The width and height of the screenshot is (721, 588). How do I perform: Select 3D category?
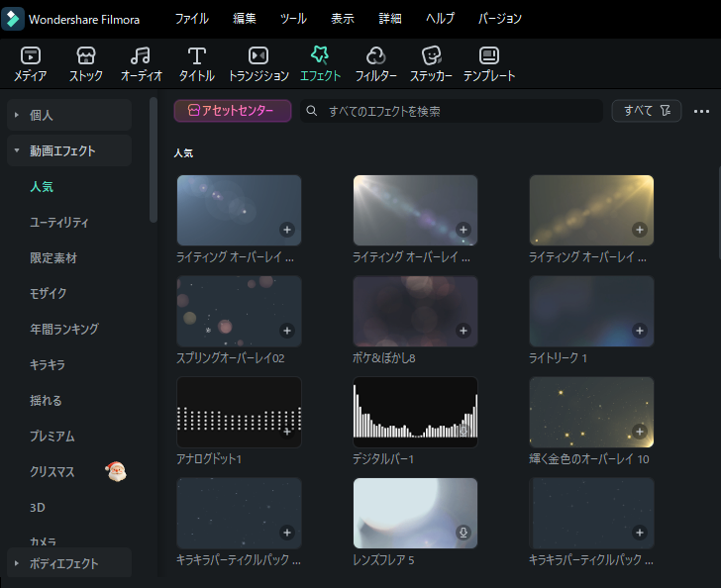coord(38,508)
